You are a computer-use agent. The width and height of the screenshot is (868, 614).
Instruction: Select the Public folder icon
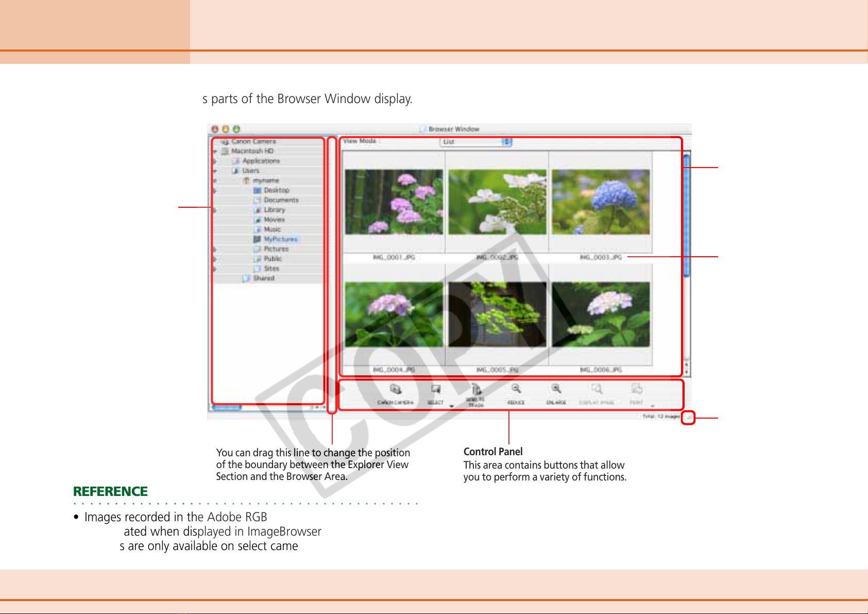[x=258, y=259]
